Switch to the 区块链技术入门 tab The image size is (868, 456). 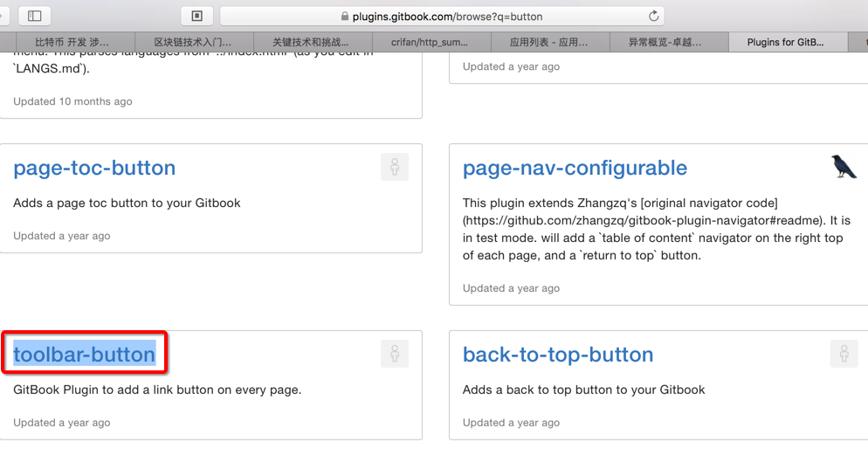(x=193, y=42)
